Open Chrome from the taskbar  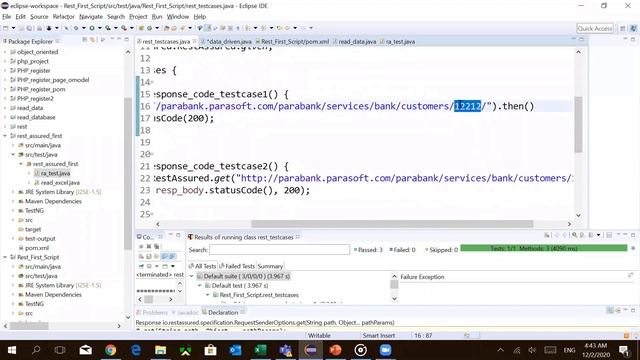pos(110,350)
